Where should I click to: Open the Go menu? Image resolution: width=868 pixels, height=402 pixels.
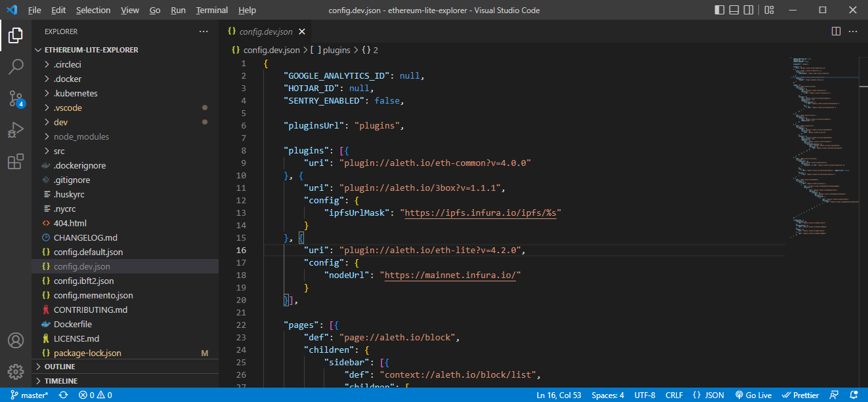pos(155,10)
